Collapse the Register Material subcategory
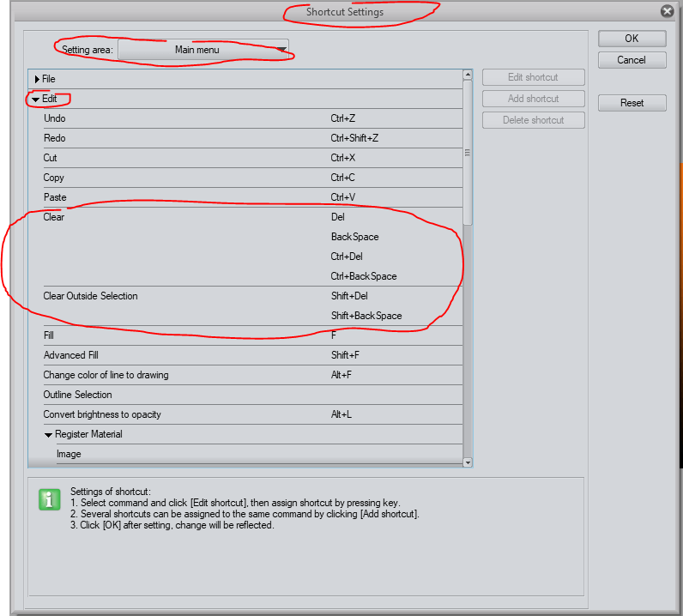Viewport: 683px width, 616px height. (49, 434)
